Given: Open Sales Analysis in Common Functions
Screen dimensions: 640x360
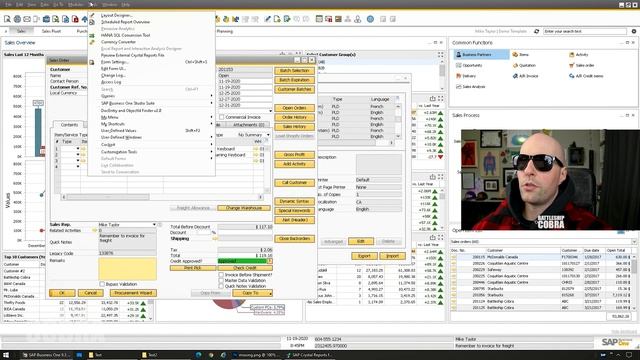Looking at the screenshot, I should coord(471,87).
